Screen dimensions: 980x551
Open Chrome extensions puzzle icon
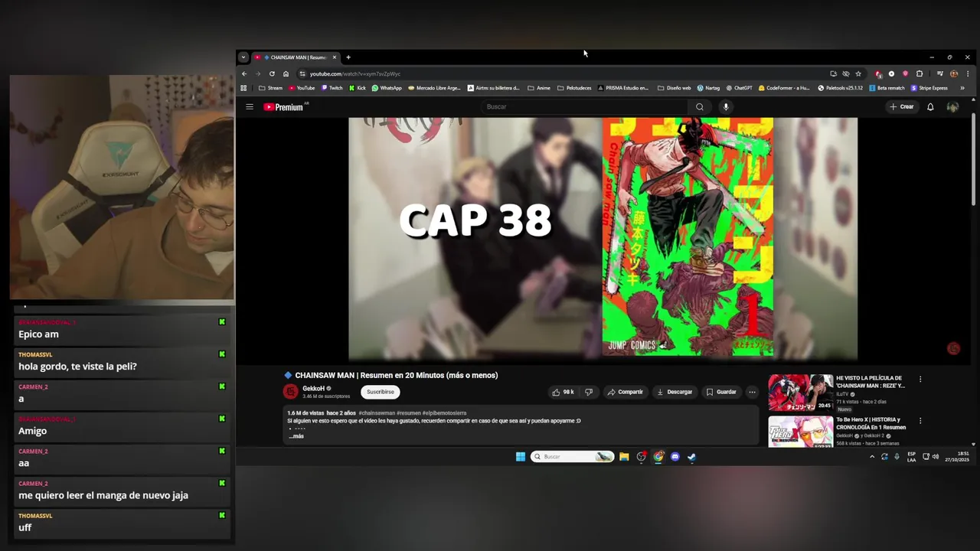(920, 74)
